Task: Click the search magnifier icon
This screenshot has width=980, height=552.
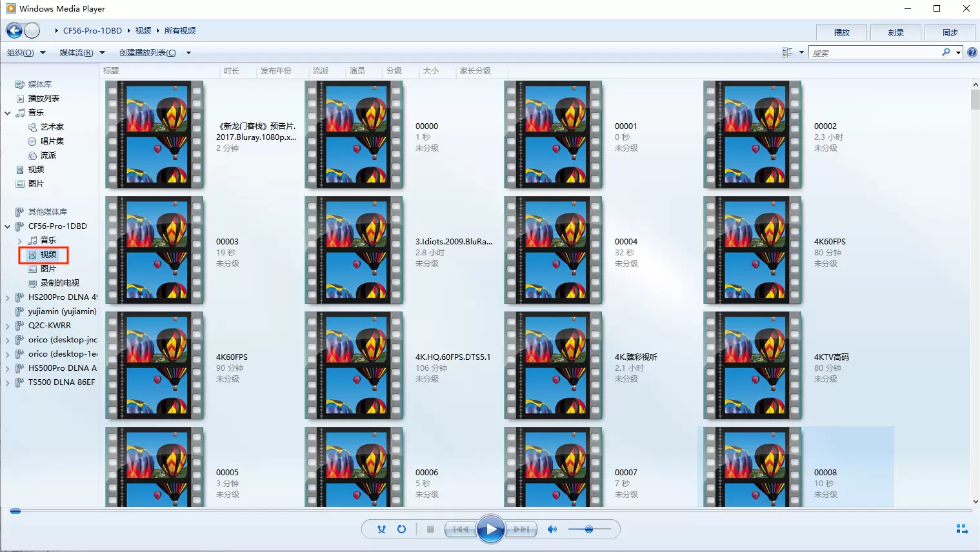Action: [946, 53]
